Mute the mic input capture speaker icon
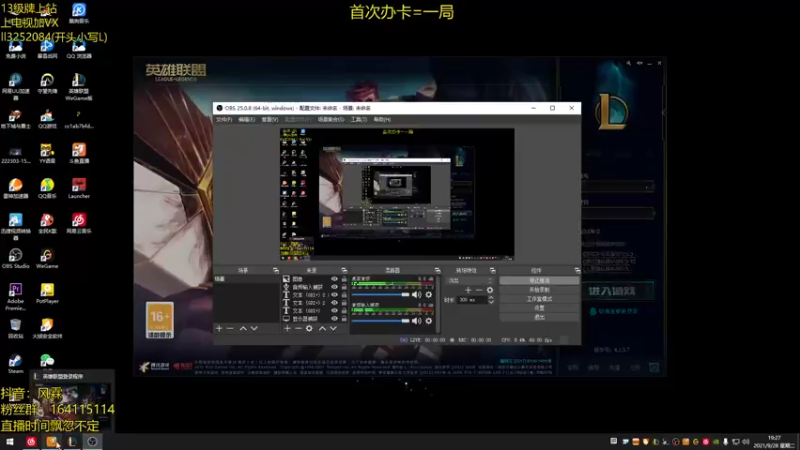This screenshot has height=450, width=800. [417, 320]
